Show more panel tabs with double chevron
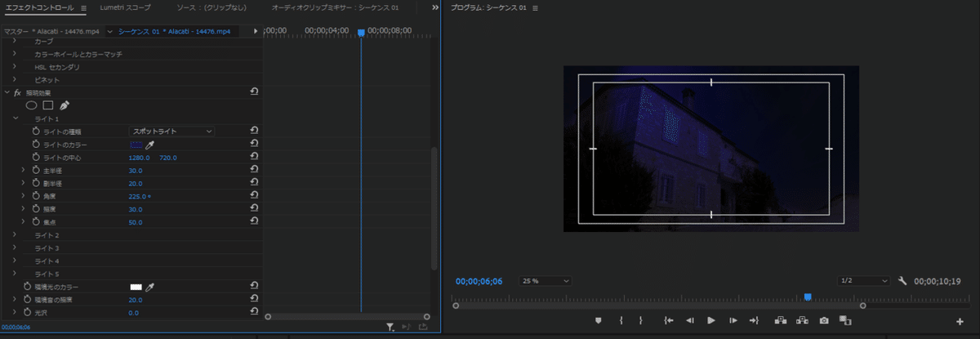Screen dimensions: 980x339 434,7
